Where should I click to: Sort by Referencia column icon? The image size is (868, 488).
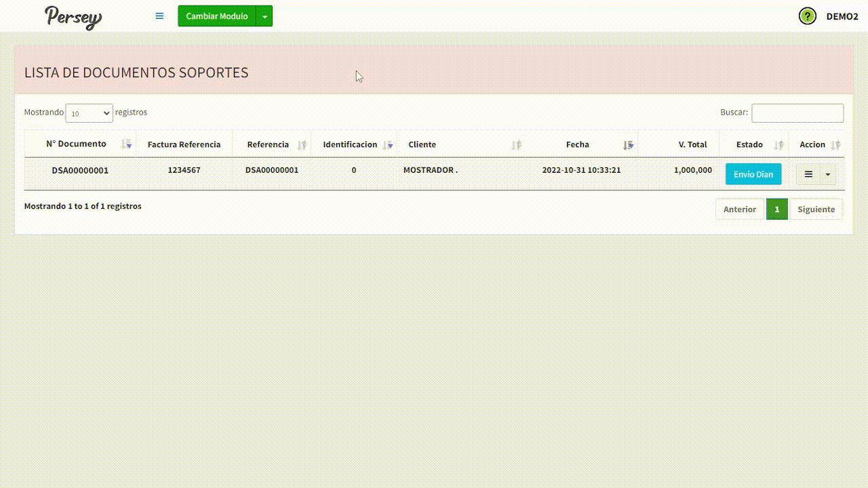(302, 145)
